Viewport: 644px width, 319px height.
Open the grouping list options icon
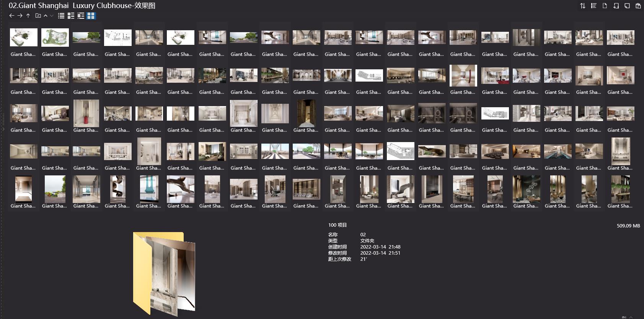[593, 6]
